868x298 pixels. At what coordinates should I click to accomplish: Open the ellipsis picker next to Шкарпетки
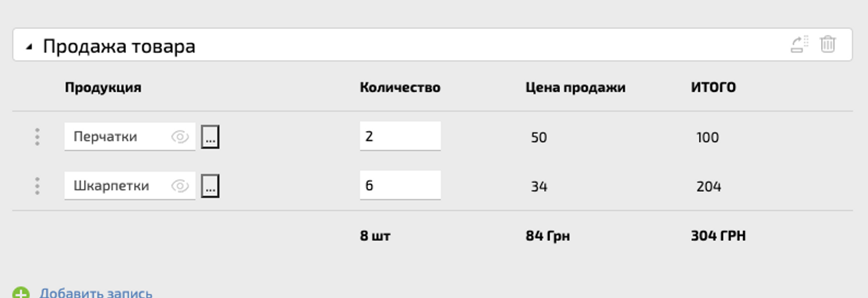(x=210, y=186)
